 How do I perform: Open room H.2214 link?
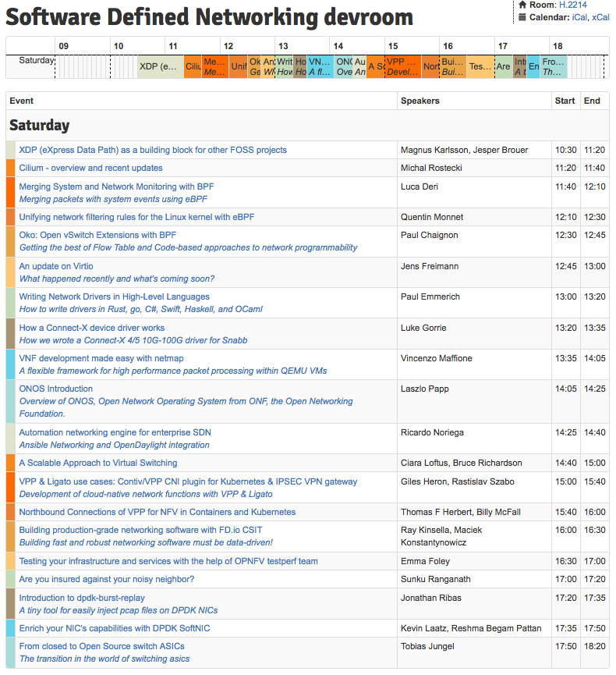(572, 5)
